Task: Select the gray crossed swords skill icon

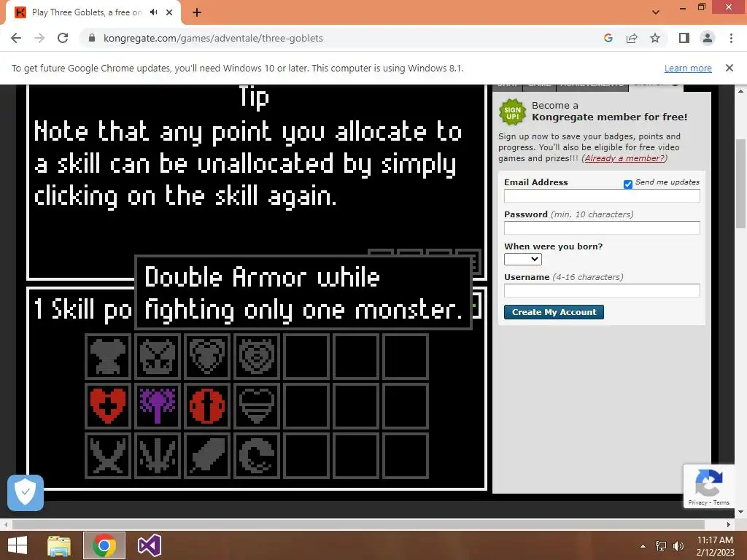Action: point(108,456)
